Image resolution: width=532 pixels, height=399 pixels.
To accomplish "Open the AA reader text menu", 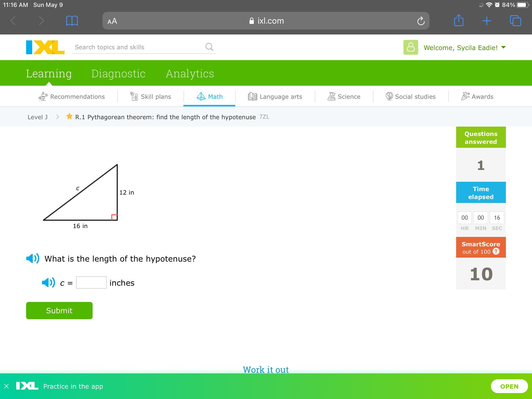I will (x=112, y=21).
